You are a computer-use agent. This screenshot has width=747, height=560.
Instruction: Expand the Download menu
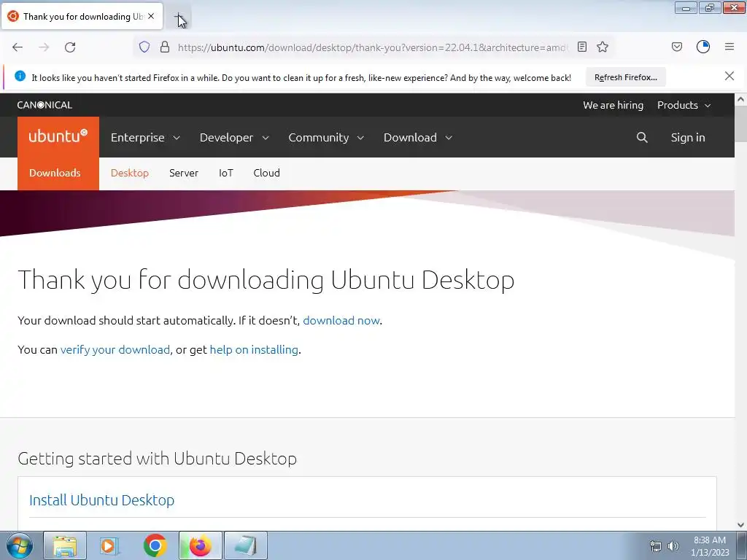tap(418, 137)
